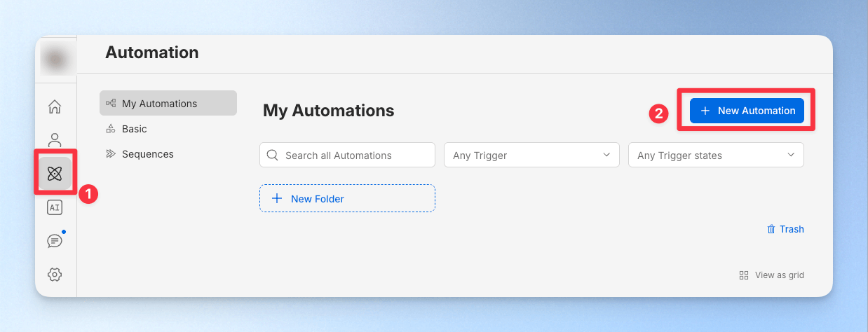Open the Contacts person icon

[x=55, y=140]
